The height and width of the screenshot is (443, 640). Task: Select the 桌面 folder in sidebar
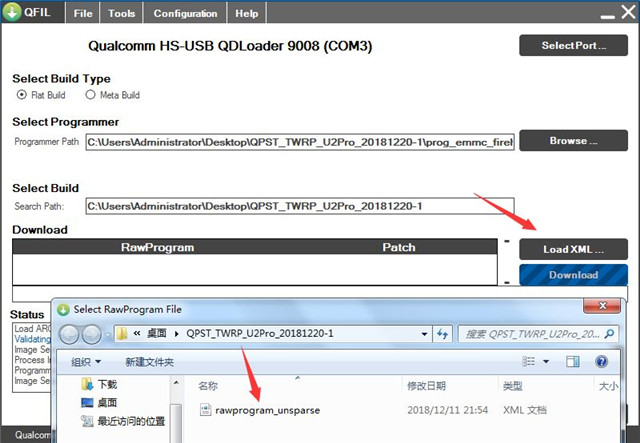[x=106, y=402]
